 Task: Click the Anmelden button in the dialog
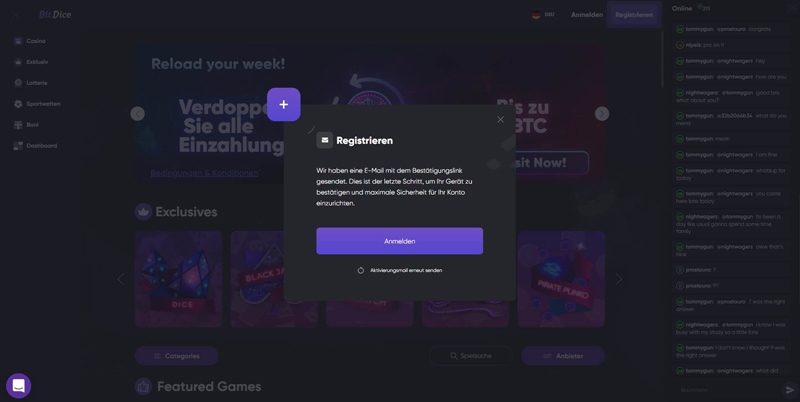(399, 241)
